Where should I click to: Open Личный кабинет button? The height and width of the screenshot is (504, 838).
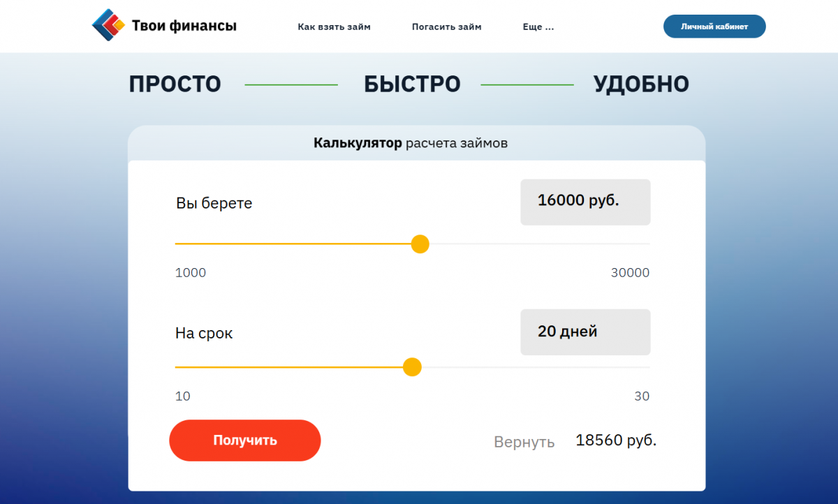[714, 27]
